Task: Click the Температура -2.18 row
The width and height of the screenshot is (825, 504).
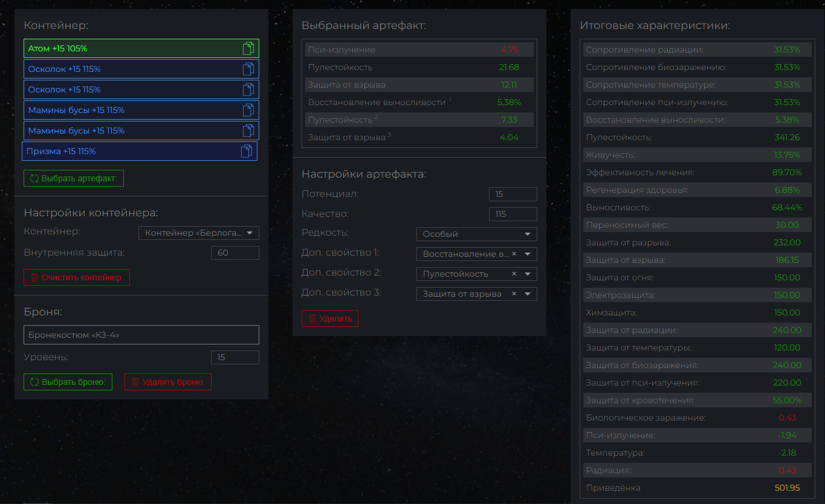Action: coord(697,453)
